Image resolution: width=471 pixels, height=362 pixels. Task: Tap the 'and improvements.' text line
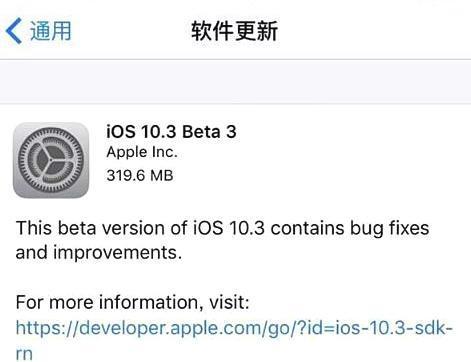coord(99,252)
